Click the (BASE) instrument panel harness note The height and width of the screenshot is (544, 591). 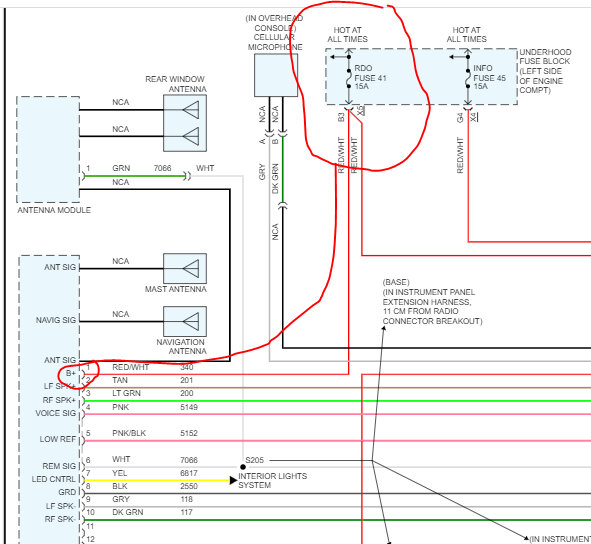pyautogui.click(x=432, y=302)
